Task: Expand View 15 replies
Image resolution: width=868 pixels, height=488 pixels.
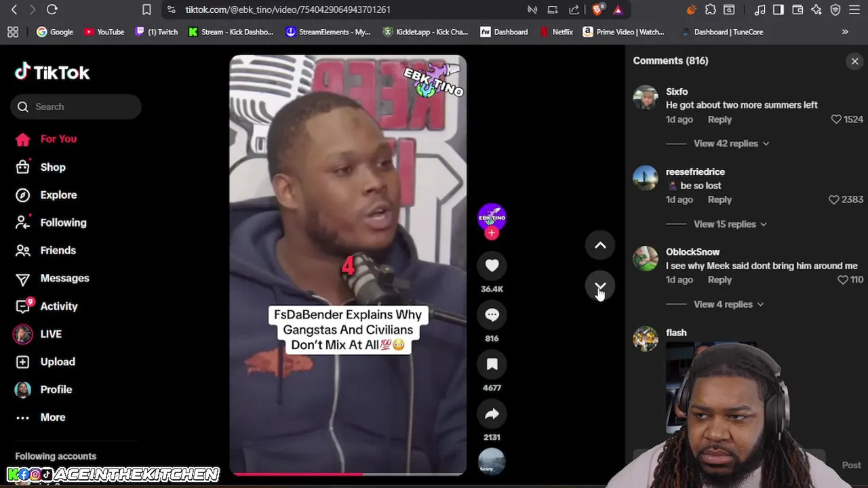Action: 730,224
